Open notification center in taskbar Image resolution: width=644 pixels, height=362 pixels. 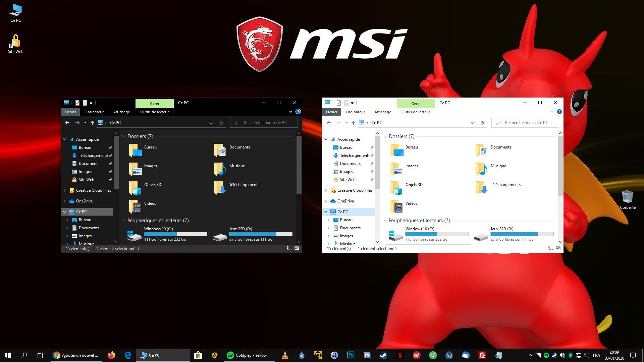click(633, 355)
